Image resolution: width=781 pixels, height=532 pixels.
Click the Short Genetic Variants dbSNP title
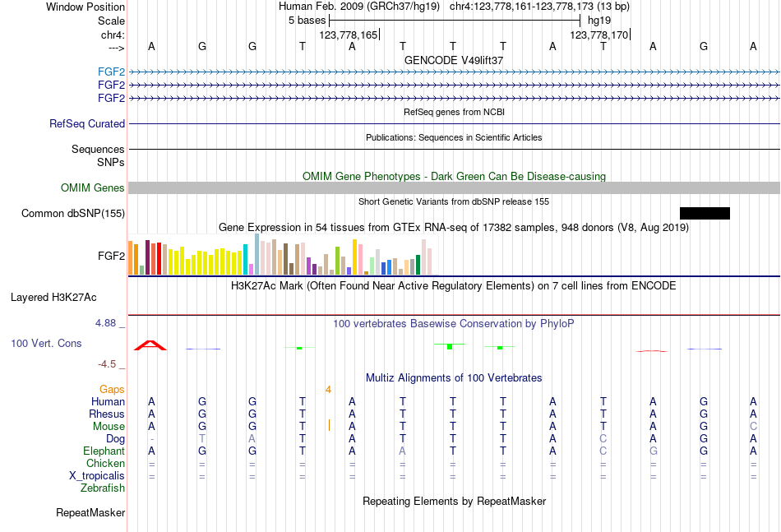point(454,201)
